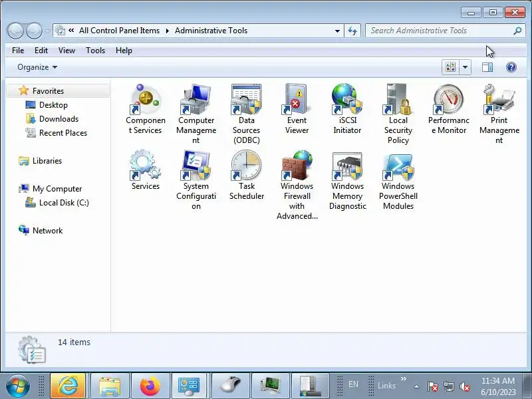Select Task Scheduler shortcut
This screenshot has height=399, width=532.
pos(246,175)
